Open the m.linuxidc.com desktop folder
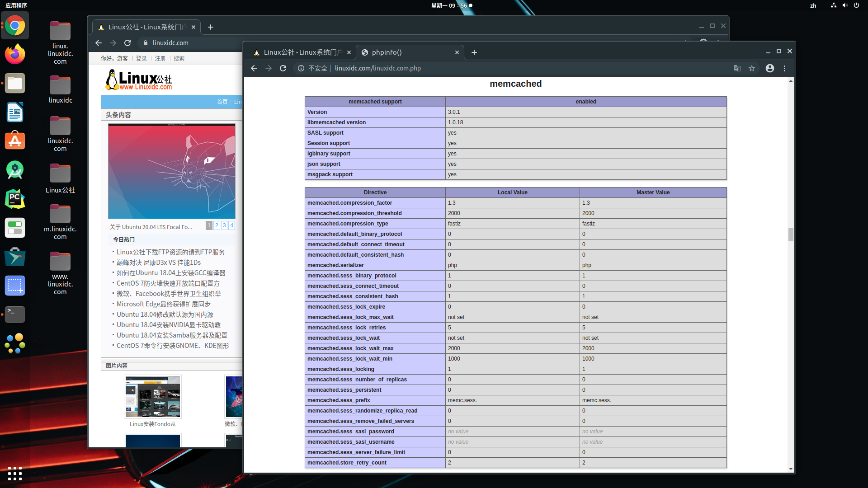This screenshot has height=488, width=868. click(x=60, y=222)
